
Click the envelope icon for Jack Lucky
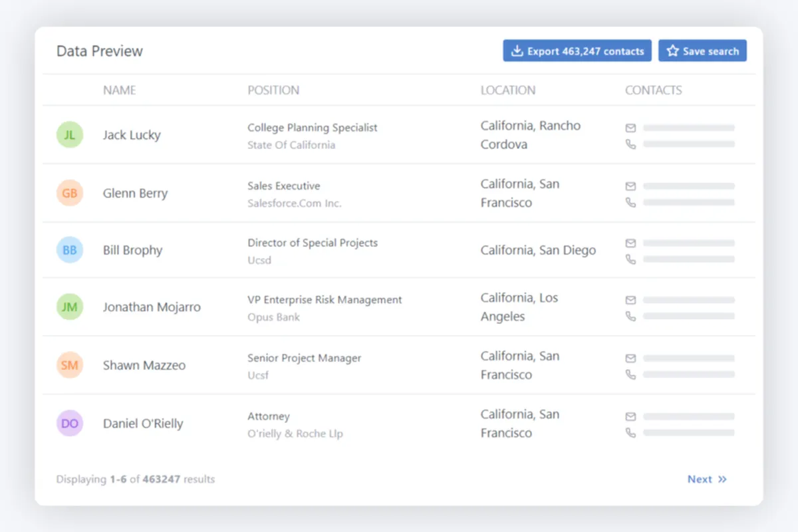(630, 128)
